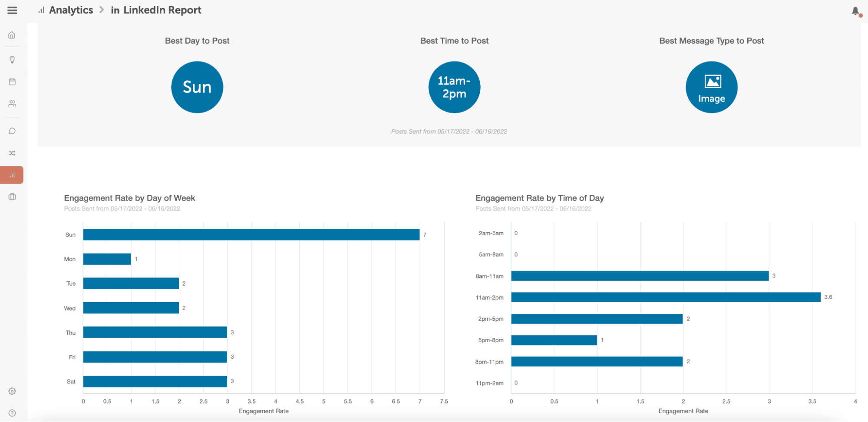Image resolution: width=868 pixels, height=422 pixels.
Task: Open the contacts people icon in sidebar
Action: pos(12,103)
